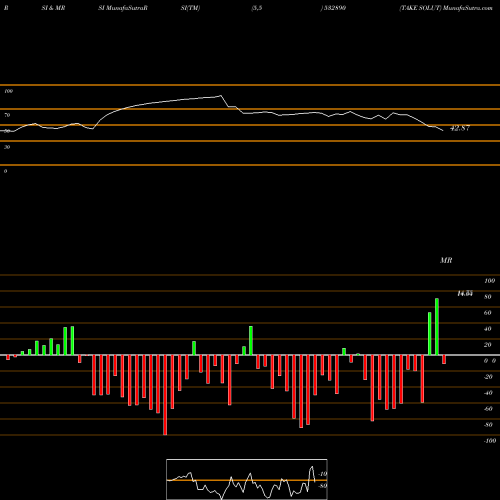Click the 'SI & MR' header label

[x=53, y=8]
